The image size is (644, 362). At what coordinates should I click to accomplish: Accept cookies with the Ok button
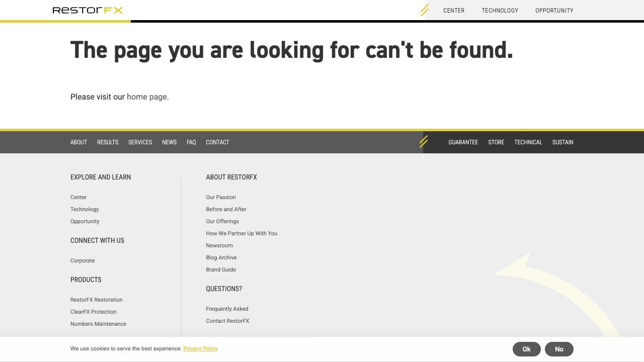(x=526, y=349)
